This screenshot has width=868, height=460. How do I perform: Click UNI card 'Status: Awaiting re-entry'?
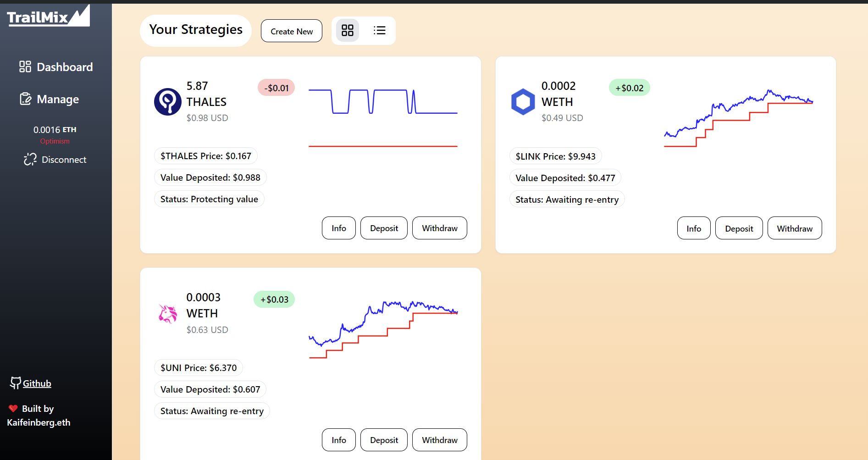[x=212, y=411]
